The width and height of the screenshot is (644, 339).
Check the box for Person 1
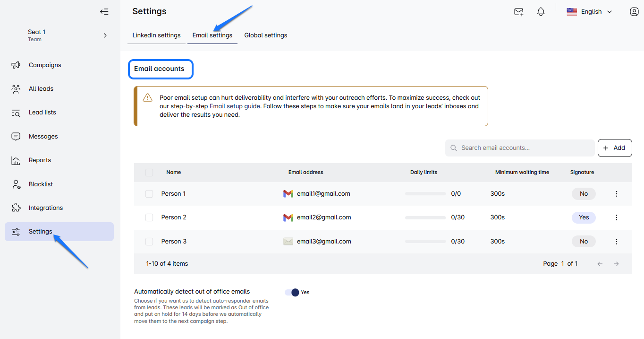point(149,194)
